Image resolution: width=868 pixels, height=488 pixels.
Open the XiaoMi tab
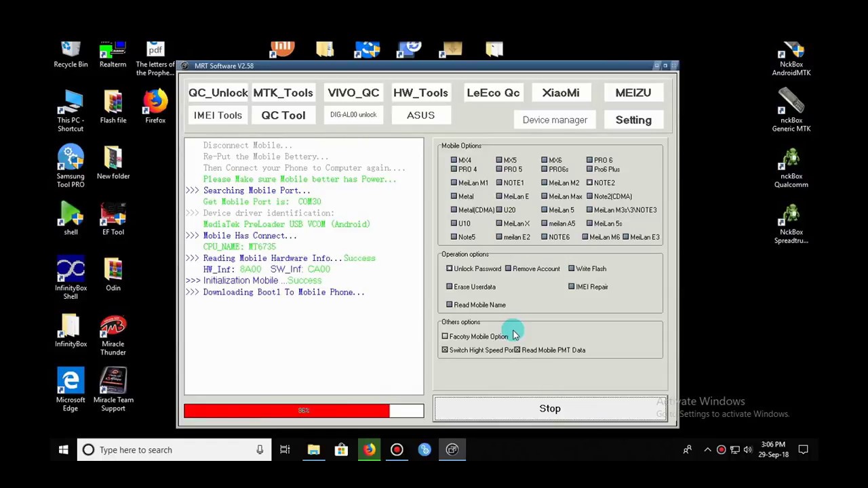(561, 93)
